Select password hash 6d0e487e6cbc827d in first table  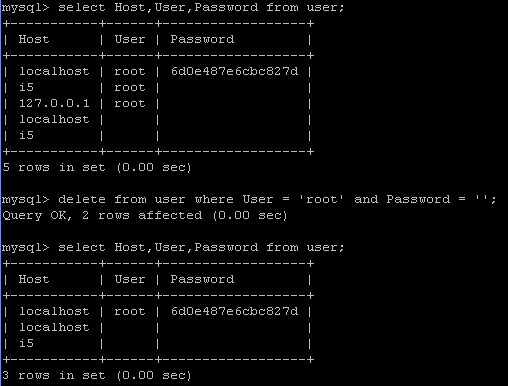pyautogui.click(x=234, y=71)
